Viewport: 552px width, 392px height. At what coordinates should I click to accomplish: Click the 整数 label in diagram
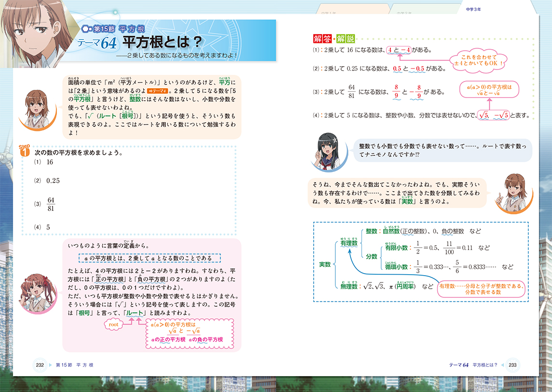point(372,231)
